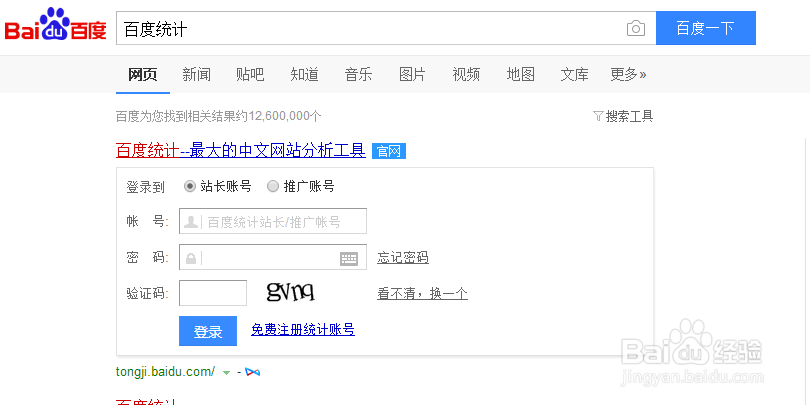Image resolution: width=810 pixels, height=405 pixels.
Task: Click the Baidu logo
Action: tap(55, 24)
